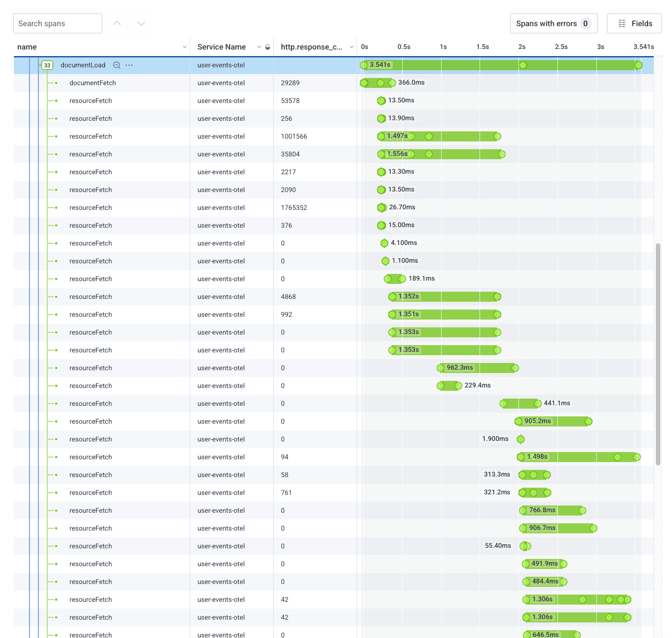The width and height of the screenshot is (672, 638).
Task: Click the vertical scrollbar thumb
Action: coord(658,354)
